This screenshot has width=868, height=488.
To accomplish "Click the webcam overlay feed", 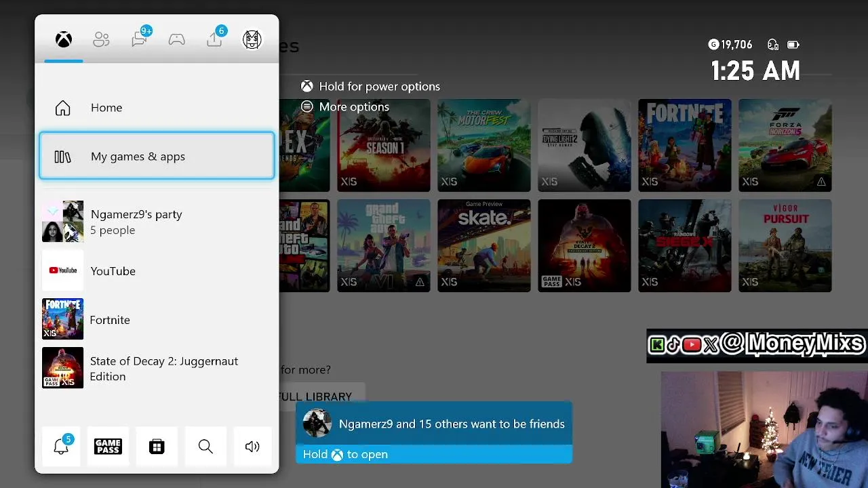I will tap(764, 430).
